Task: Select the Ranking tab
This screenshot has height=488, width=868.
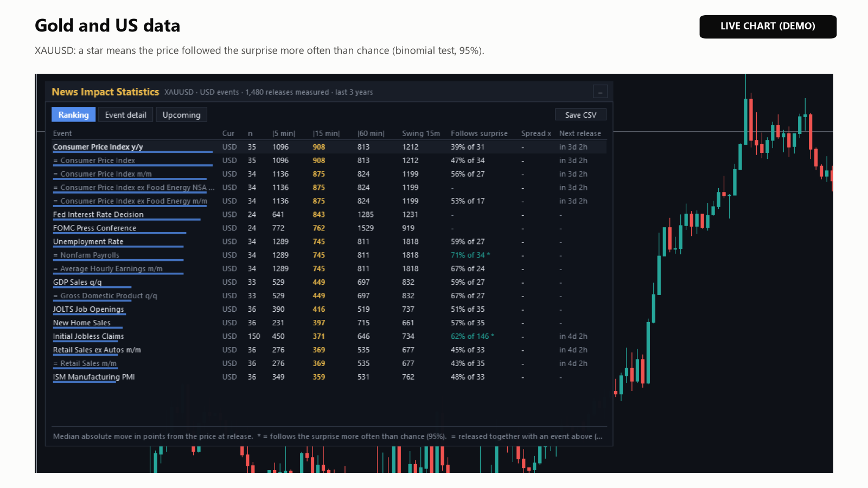Action: (73, 115)
